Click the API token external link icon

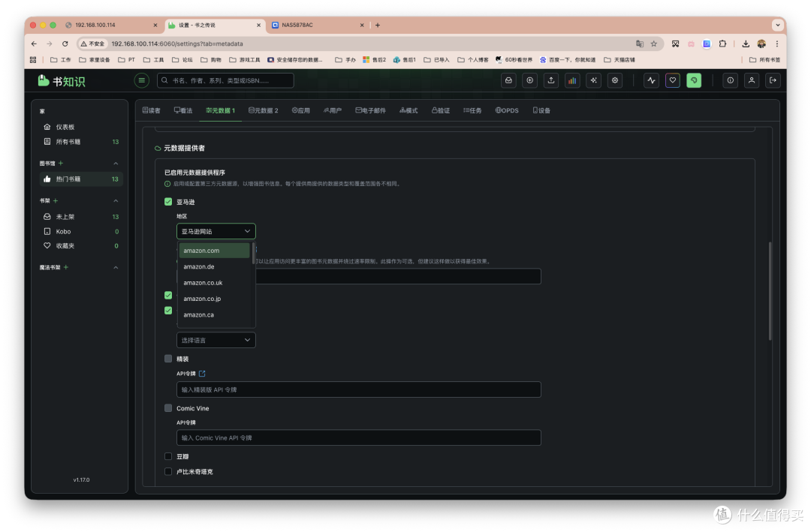(202, 373)
